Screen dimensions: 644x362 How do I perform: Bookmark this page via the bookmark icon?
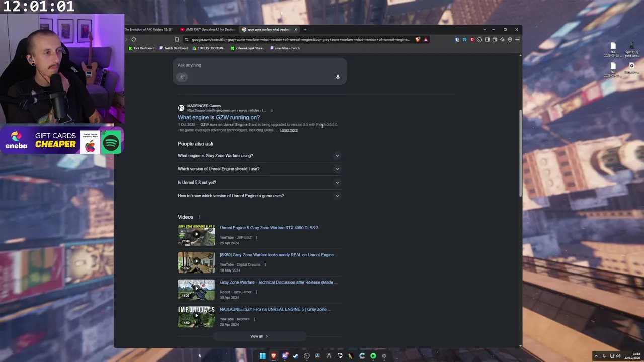pos(177,39)
